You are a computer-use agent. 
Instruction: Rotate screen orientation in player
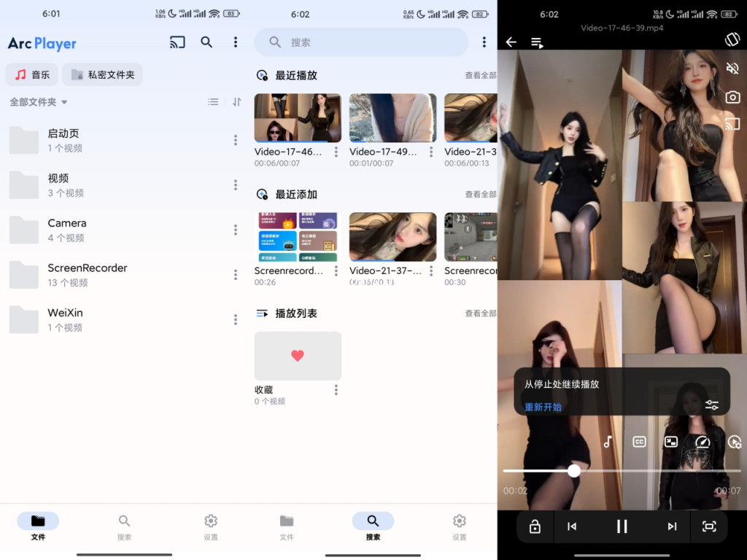coord(732,39)
